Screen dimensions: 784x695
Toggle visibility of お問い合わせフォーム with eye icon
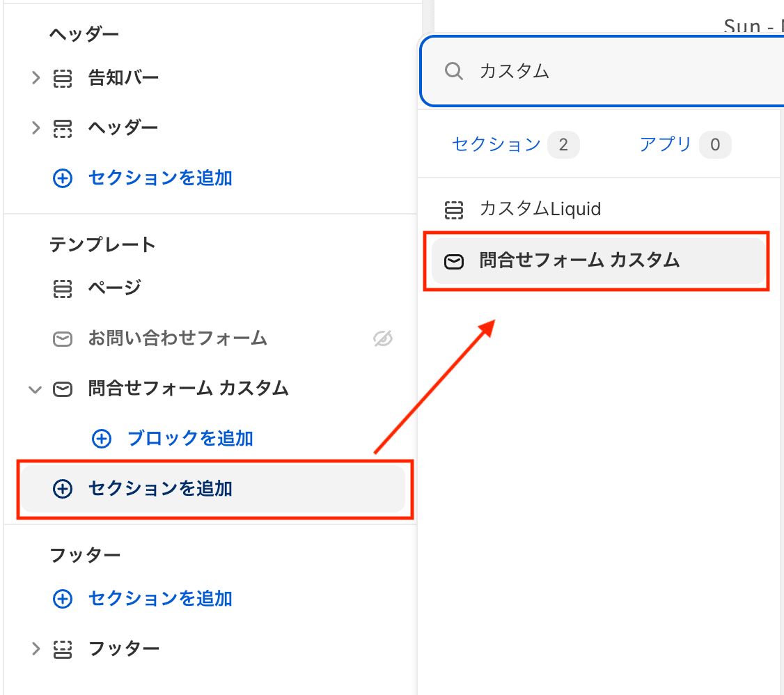(382, 339)
